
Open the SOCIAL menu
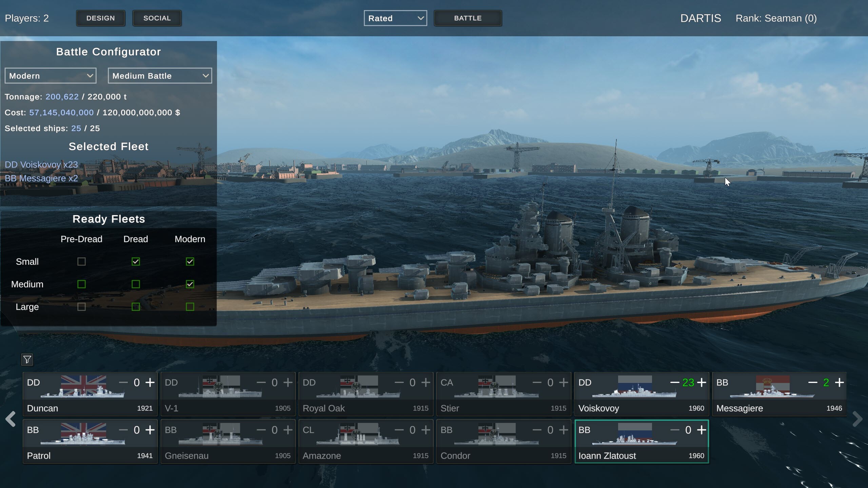pyautogui.click(x=157, y=18)
